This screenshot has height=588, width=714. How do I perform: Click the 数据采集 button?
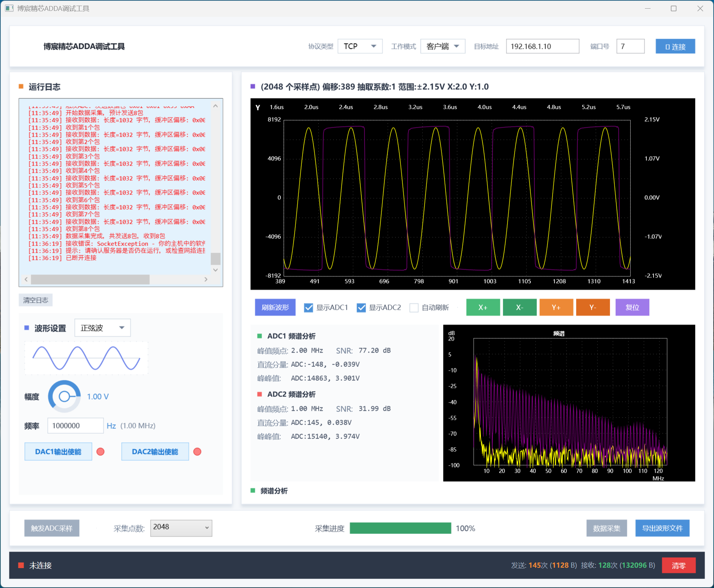tap(607, 528)
